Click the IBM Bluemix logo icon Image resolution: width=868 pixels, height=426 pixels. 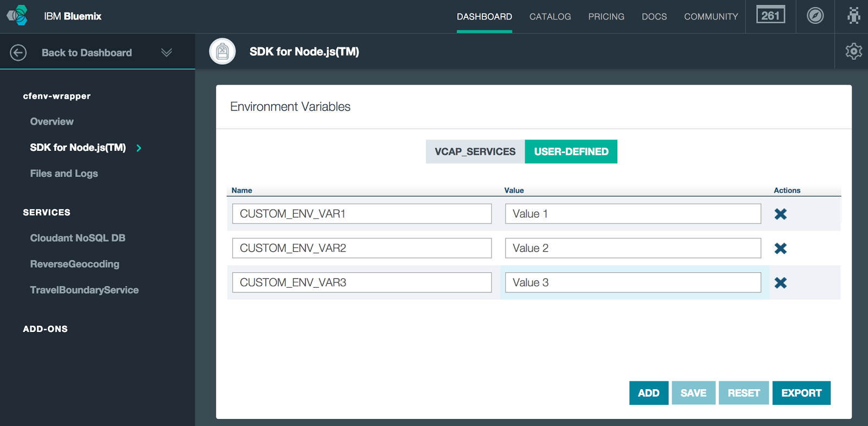17,15
